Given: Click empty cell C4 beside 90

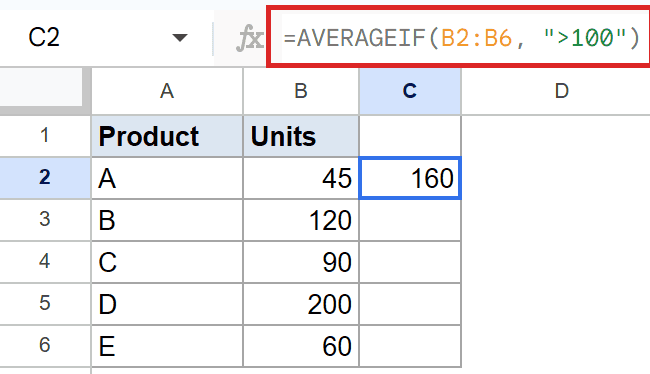Looking at the screenshot, I should [410, 262].
